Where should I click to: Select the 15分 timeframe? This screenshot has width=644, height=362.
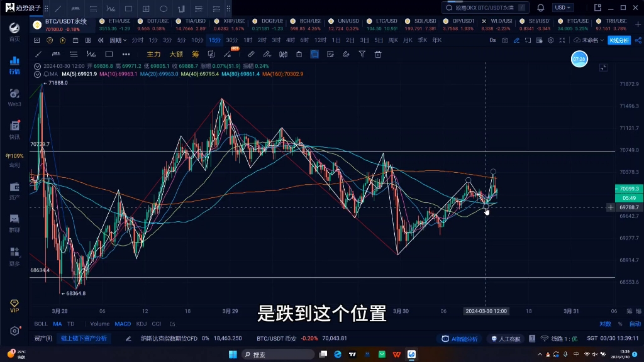pyautogui.click(x=214, y=40)
